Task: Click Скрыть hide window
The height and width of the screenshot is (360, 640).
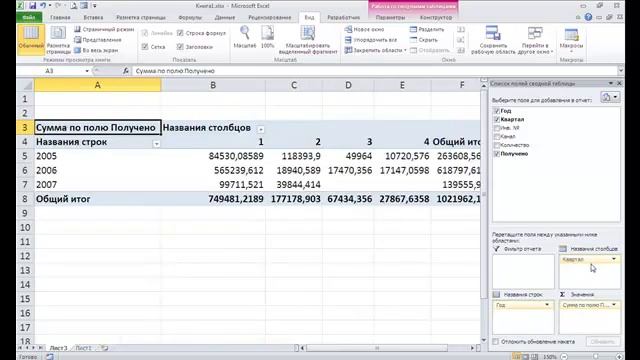Action: coord(424,40)
